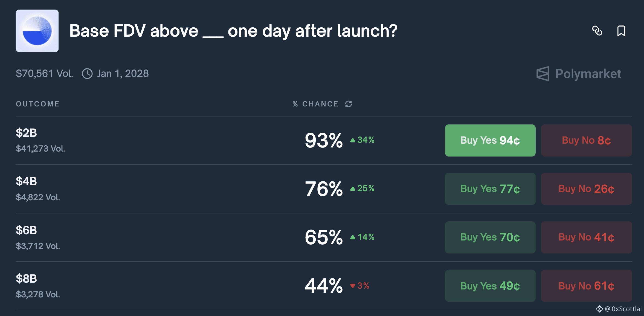Buy No at 26¢ for $4B
The height and width of the screenshot is (316, 644).
[x=586, y=189]
